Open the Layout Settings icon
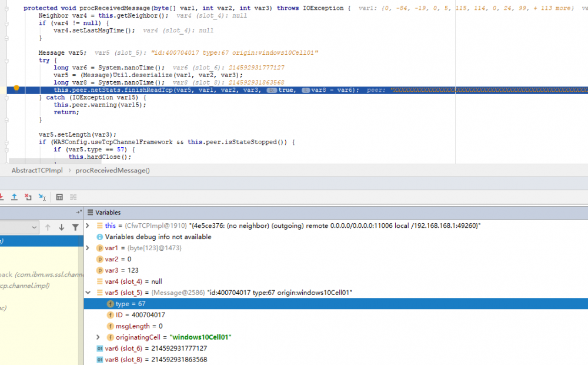Viewport: 588px width, 365px height. [73, 197]
